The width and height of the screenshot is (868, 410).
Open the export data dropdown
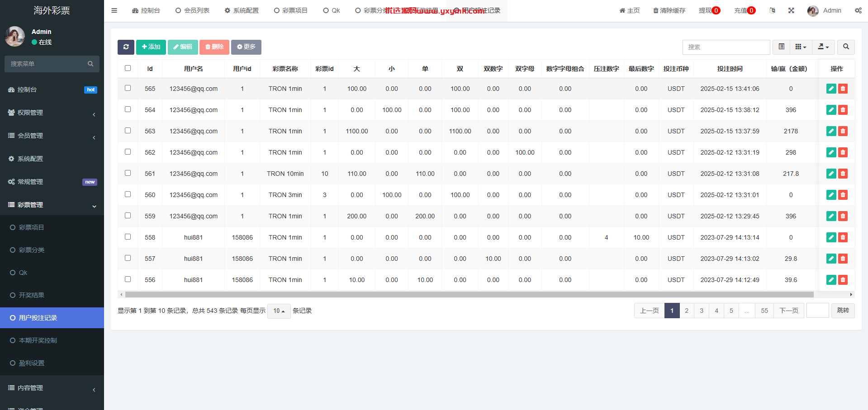click(823, 47)
